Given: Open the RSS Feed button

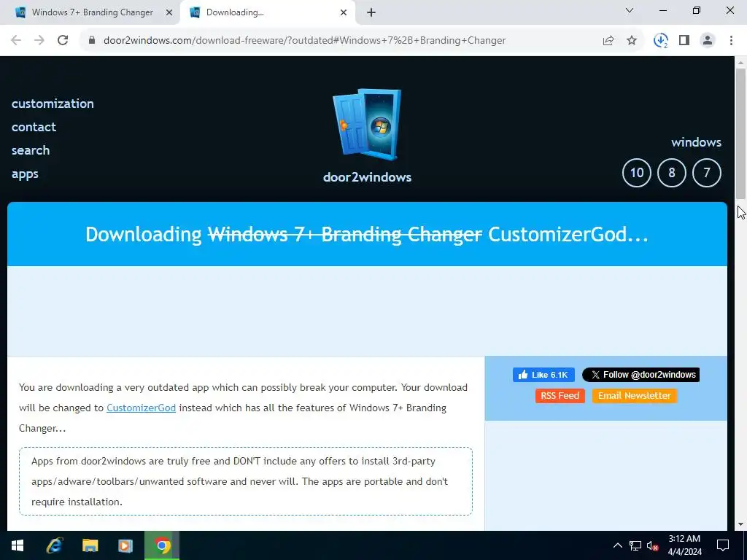Looking at the screenshot, I should (x=560, y=396).
